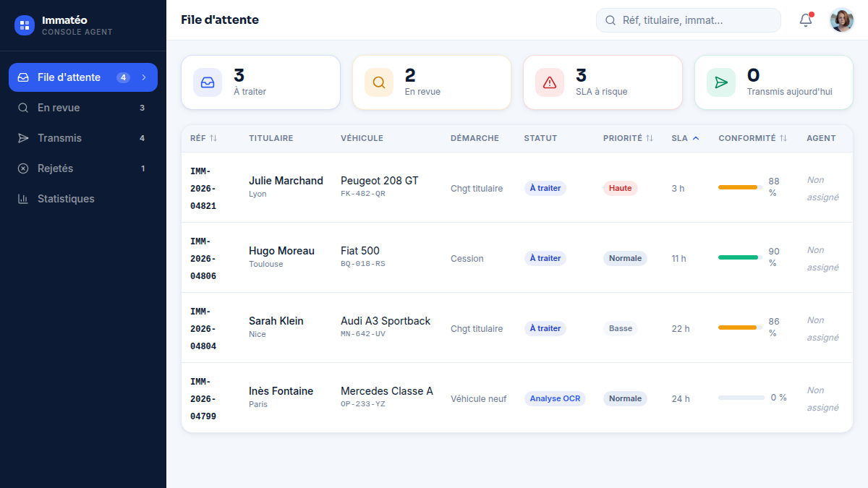Click the warning triangle on SLA à risque card
The height and width of the screenshot is (488, 868).
pyautogui.click(x=550, y=82)
